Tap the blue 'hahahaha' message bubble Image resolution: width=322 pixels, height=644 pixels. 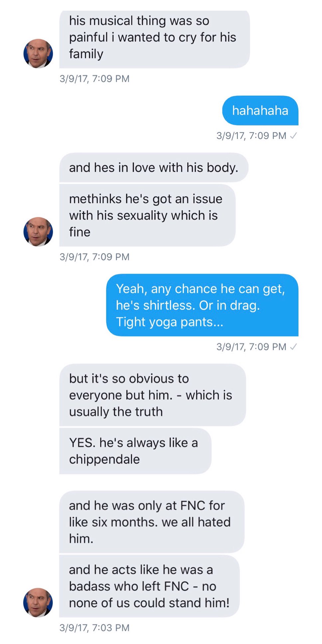pyautogui.click(x=260, y=110)
